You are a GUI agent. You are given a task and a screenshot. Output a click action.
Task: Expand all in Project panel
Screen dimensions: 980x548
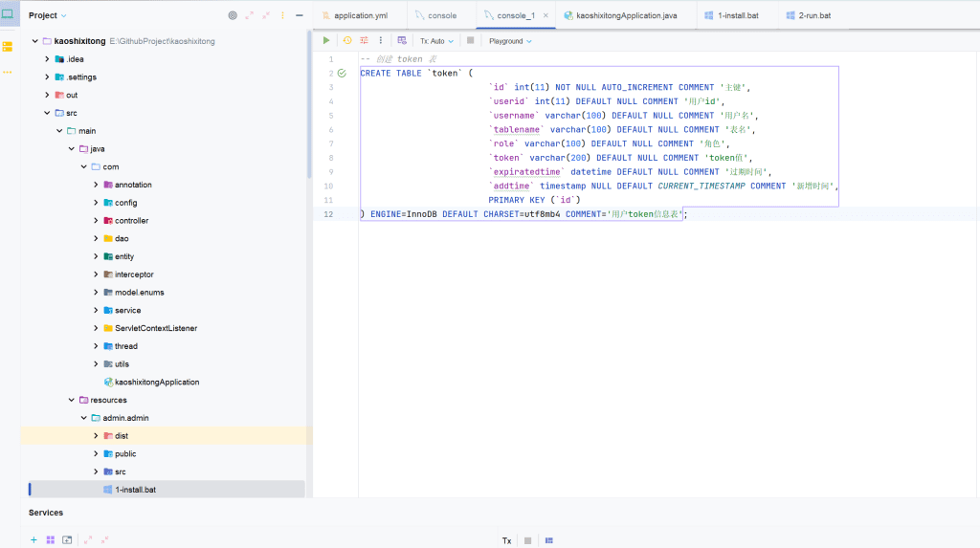[250, 15]
